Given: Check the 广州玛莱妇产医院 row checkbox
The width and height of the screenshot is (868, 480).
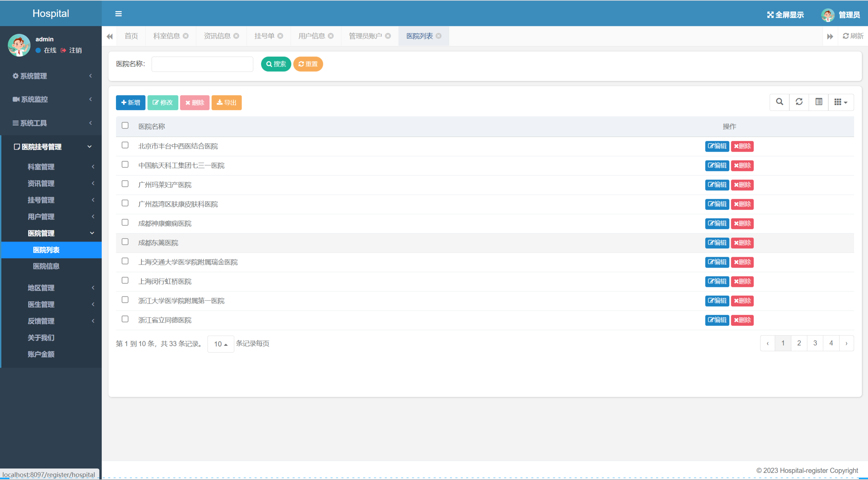Looking at the screenshot, I should 125,184.
